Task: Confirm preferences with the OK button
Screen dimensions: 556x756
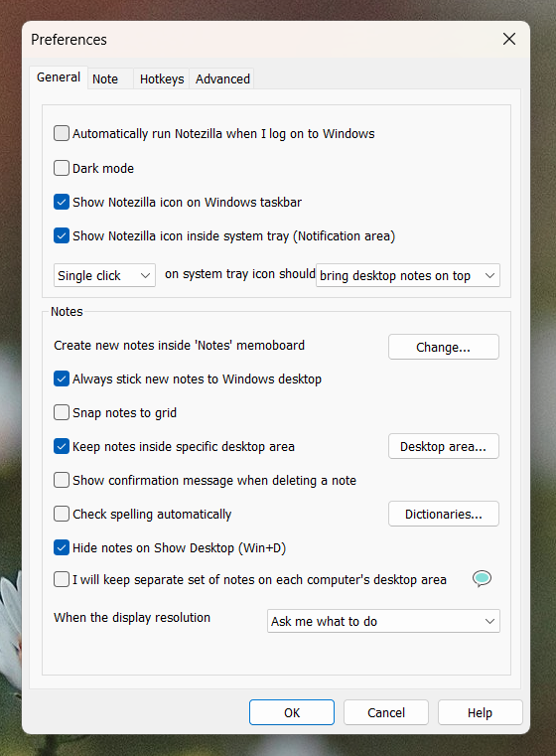Action: 292,712
